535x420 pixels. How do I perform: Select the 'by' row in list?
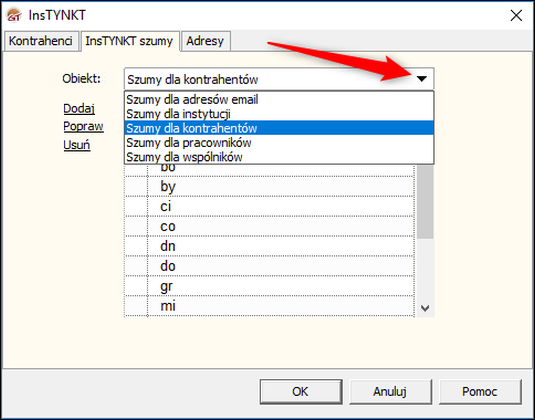point(270,186)
